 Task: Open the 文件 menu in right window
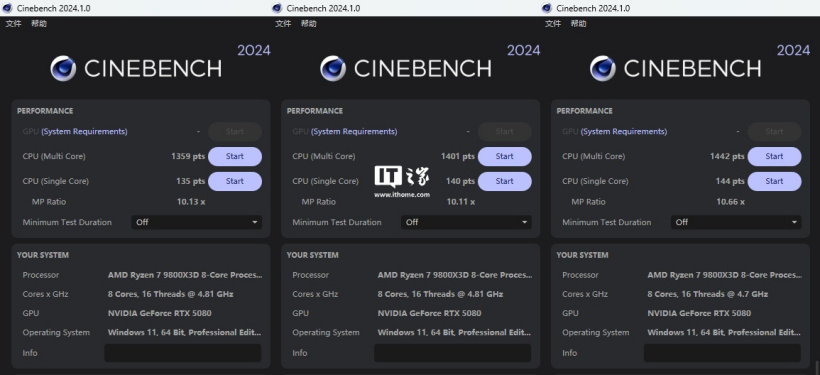pyautogui.click(x=553, y=24)
